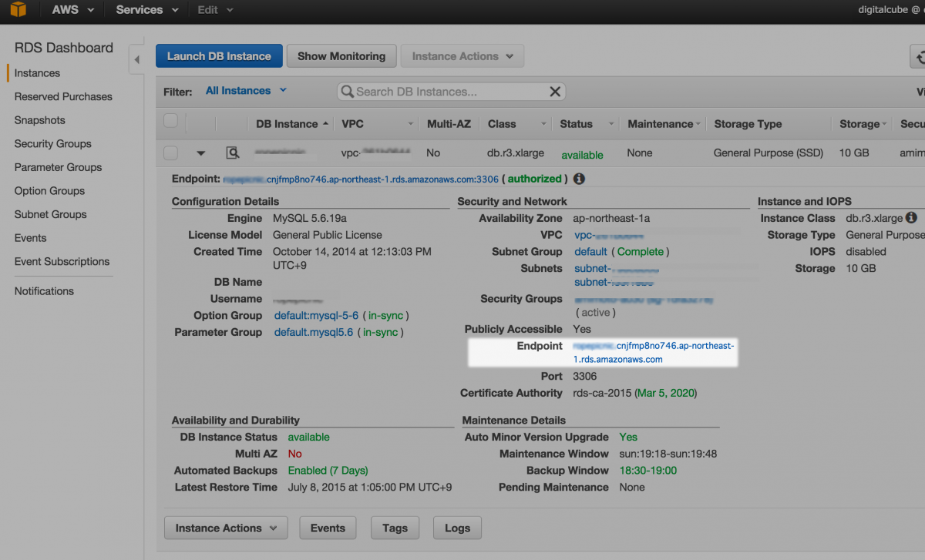925x560 pixels.
Task: Open the magnifier details icon on the instance row
Action: pyautogui.click(x=233, y=153)
